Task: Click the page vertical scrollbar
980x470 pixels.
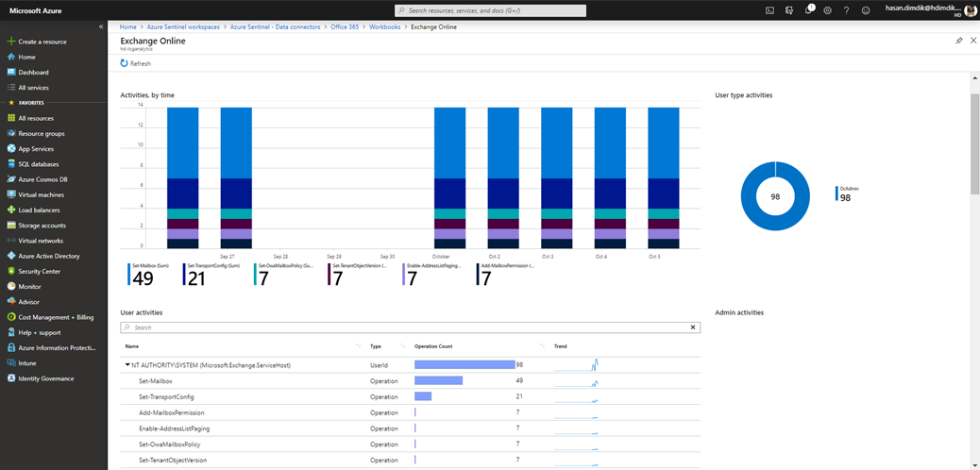Action: coord(974,143)
